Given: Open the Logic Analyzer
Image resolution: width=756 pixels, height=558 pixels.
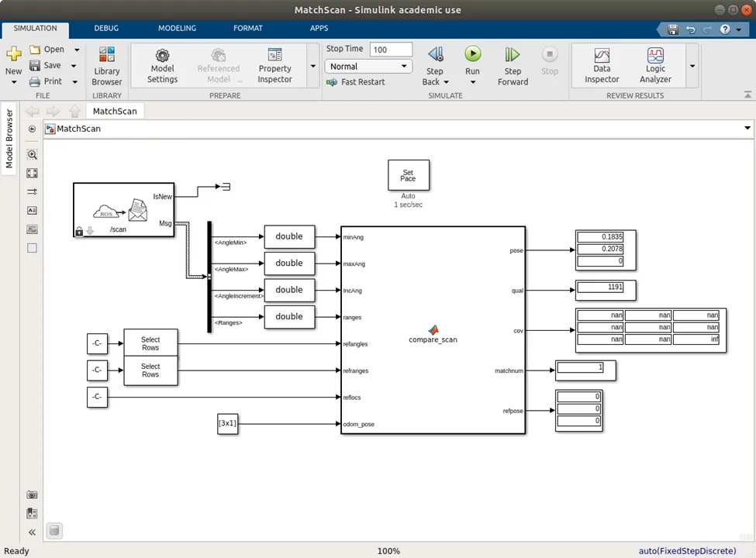Looking at the screenshot, I should [655, 66].
